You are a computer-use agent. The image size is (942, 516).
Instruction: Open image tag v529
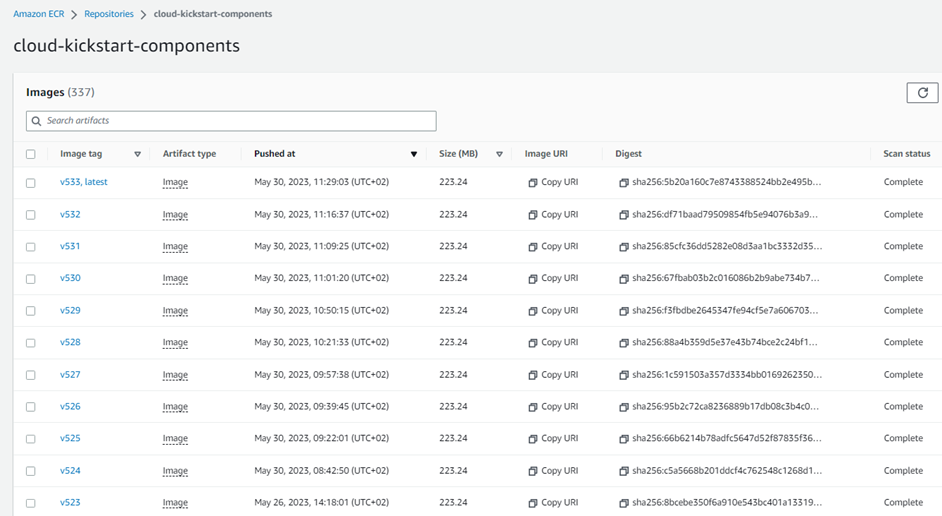[70, 311]
